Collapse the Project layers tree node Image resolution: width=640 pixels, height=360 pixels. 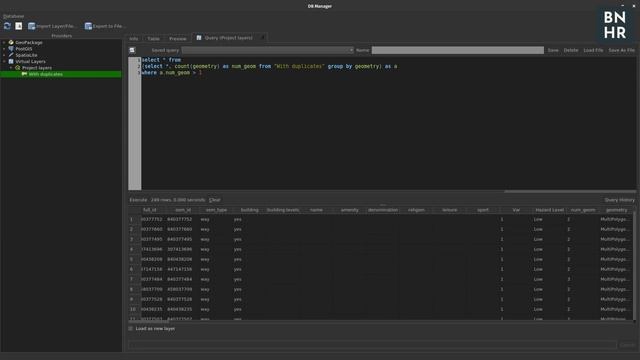tap(11, 68)
